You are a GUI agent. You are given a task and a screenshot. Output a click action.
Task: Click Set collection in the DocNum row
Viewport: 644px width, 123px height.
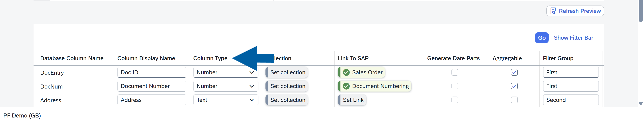(287, 86)
